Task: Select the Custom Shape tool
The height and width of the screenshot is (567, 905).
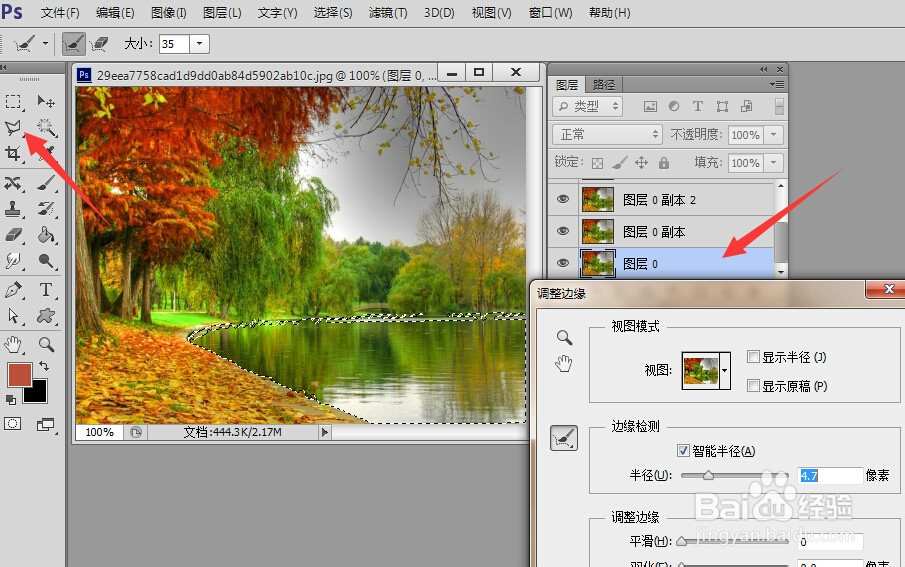Action: 46,316
